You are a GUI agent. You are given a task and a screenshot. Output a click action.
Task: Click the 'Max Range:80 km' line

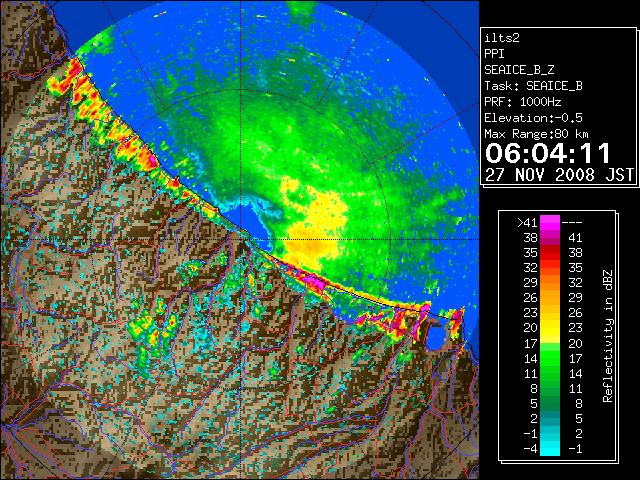(x=536, y=134)
